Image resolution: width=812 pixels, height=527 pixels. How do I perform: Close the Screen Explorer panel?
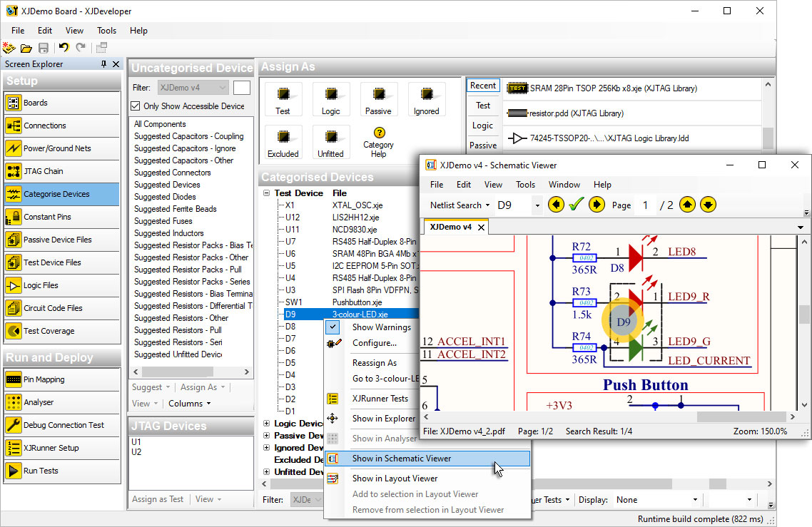point(116,63)
